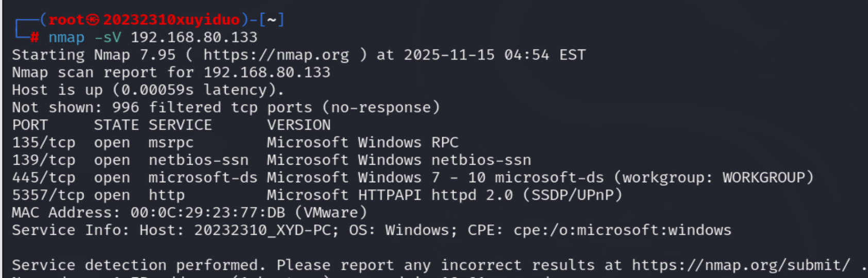868x278 pixels.
Task: Click the PORT column header
Action: [x=30, y=125]
